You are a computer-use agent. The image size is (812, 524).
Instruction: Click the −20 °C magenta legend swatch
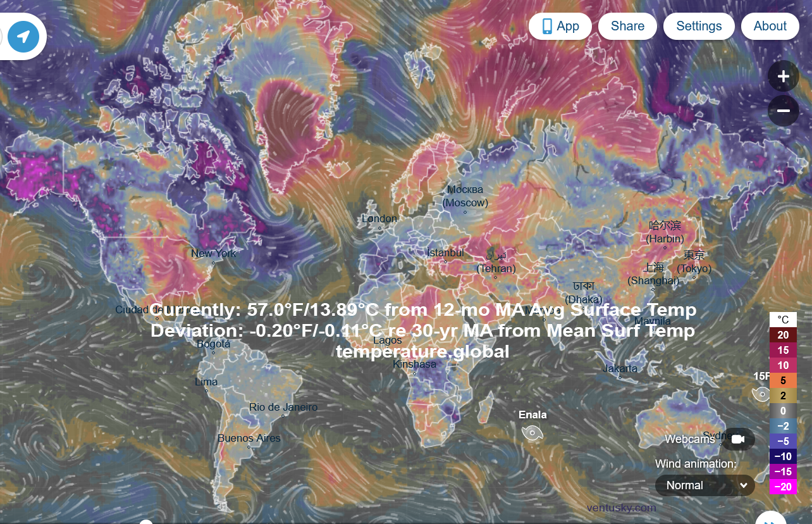point(782,487)
